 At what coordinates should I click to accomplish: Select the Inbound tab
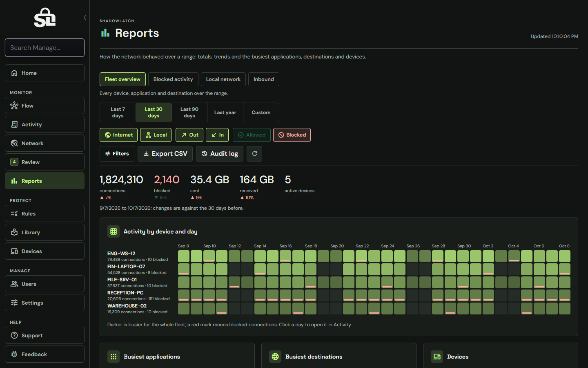pyautogui.click(x=264, y=79)
